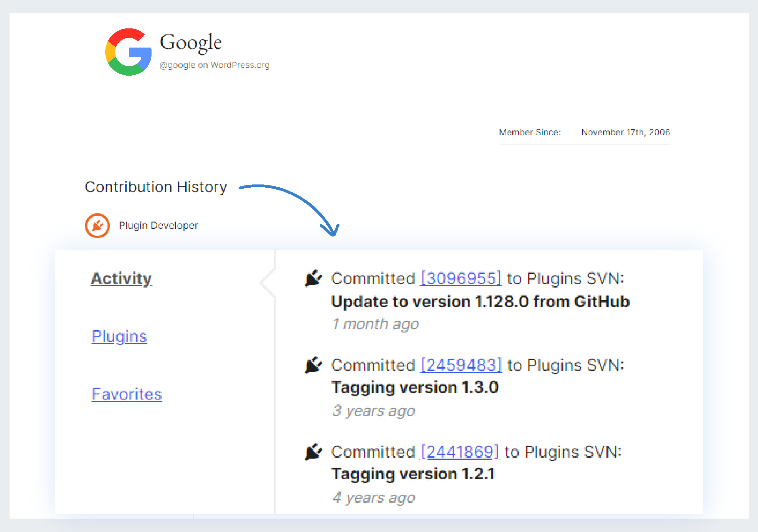Viewport: 758px width, 532px height.
Task: Switch to the Plugins tab
Action: coord(119,336)
